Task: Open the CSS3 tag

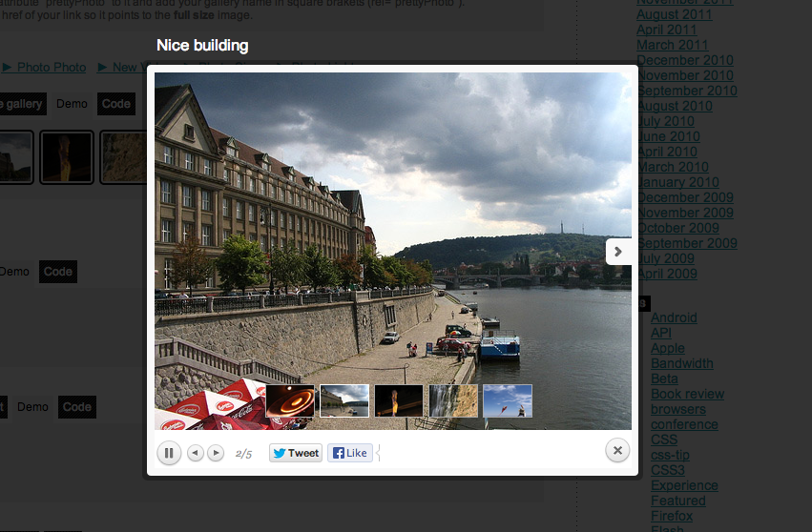Action: [668, 470]
